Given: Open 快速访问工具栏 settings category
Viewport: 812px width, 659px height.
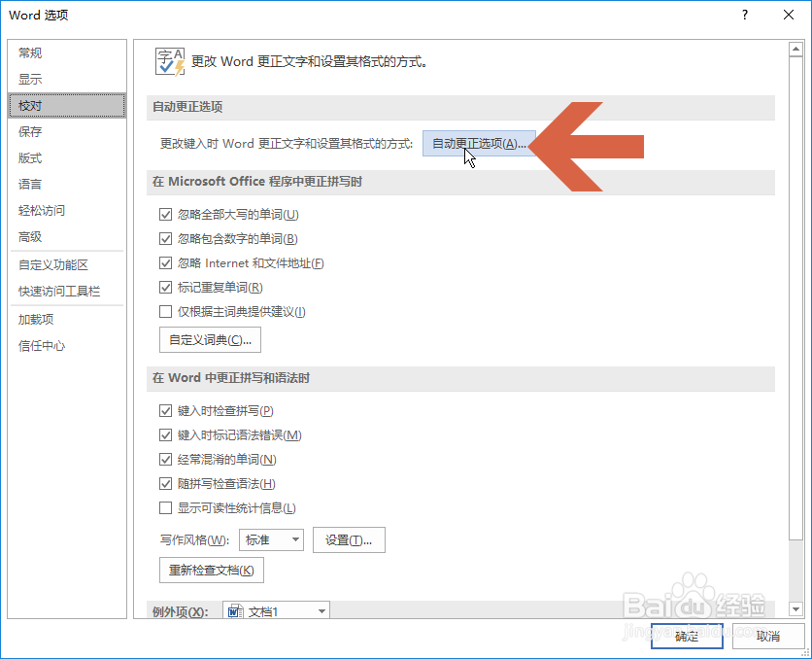Looking at the screenshot, I should [x=67, y=292].
